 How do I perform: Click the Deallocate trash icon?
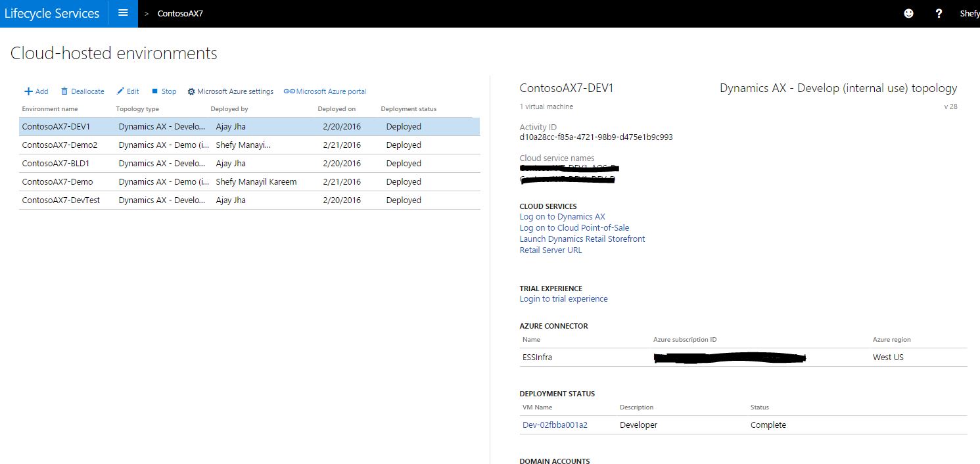tap(64, 91)
